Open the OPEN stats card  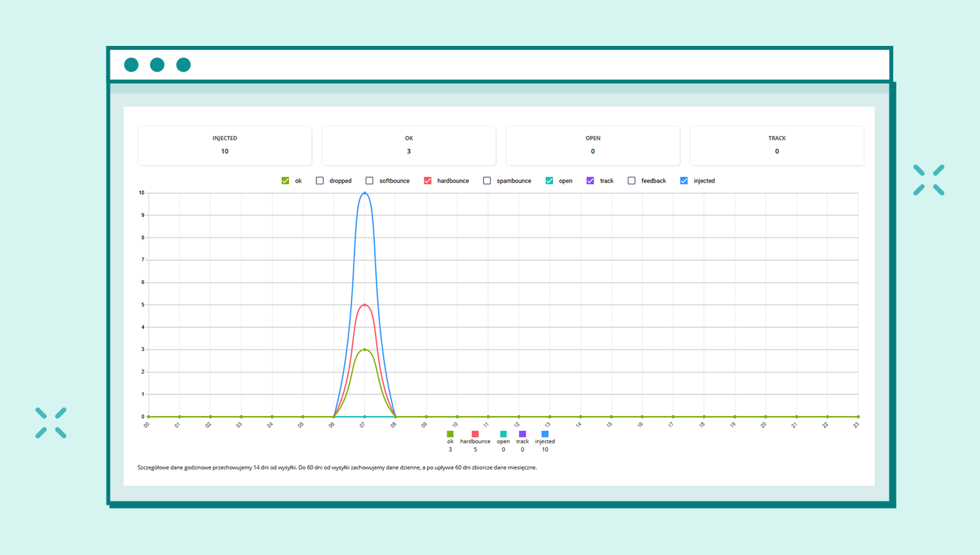[x=593, y=145]
